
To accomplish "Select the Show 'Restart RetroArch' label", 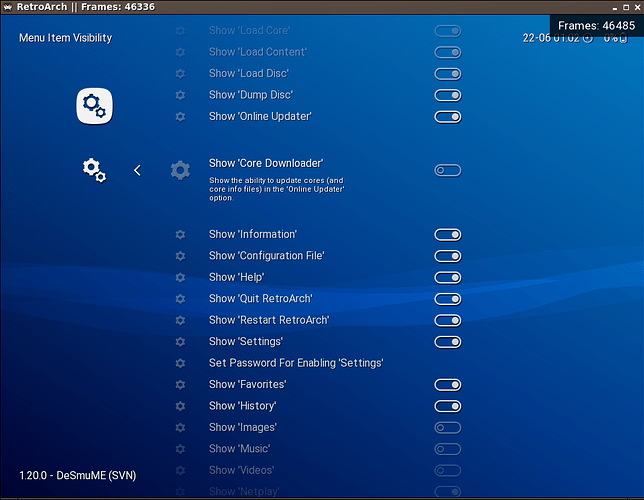I will [x=269, y=320].
